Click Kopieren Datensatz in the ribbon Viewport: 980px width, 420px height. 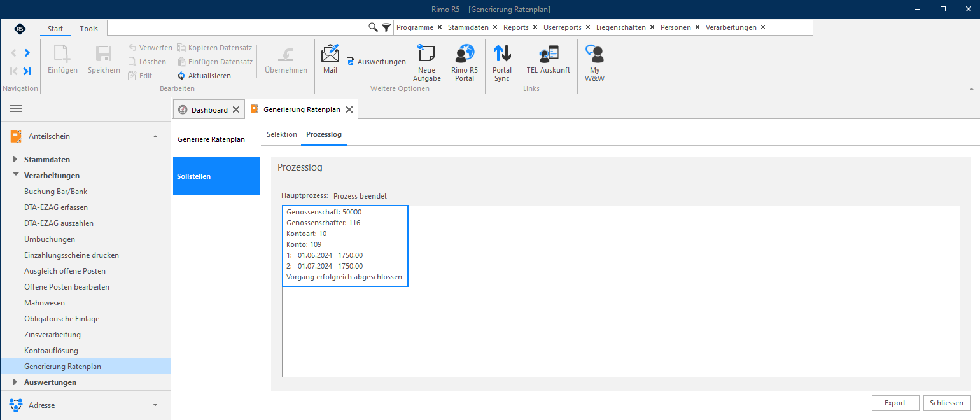pyautogui.click(x=215, y=48)
